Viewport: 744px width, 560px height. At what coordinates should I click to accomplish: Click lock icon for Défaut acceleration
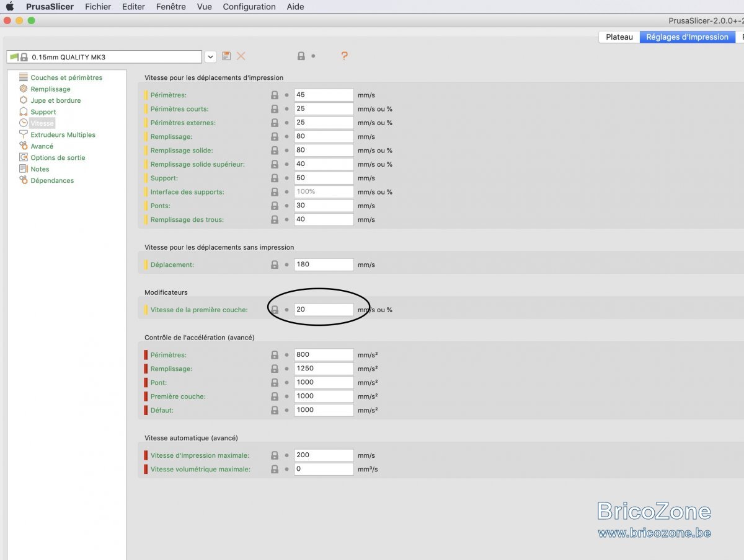click(x=275, y=410)
